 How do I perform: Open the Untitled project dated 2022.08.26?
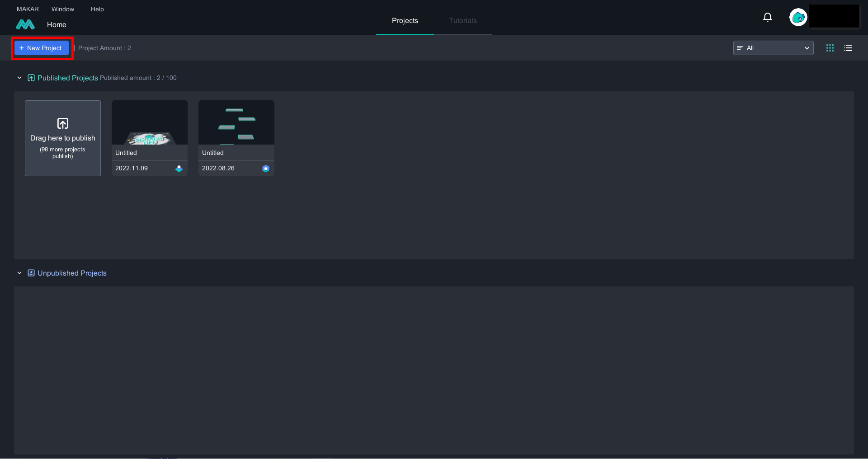(x=236, y=123)
